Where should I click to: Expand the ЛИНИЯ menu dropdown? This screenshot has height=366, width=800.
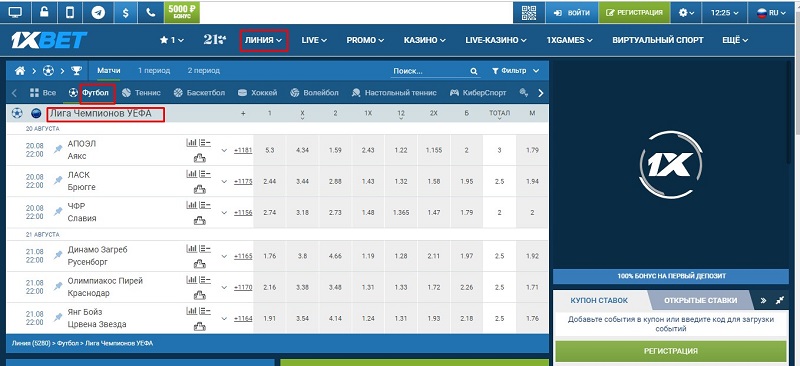(264, 40)
